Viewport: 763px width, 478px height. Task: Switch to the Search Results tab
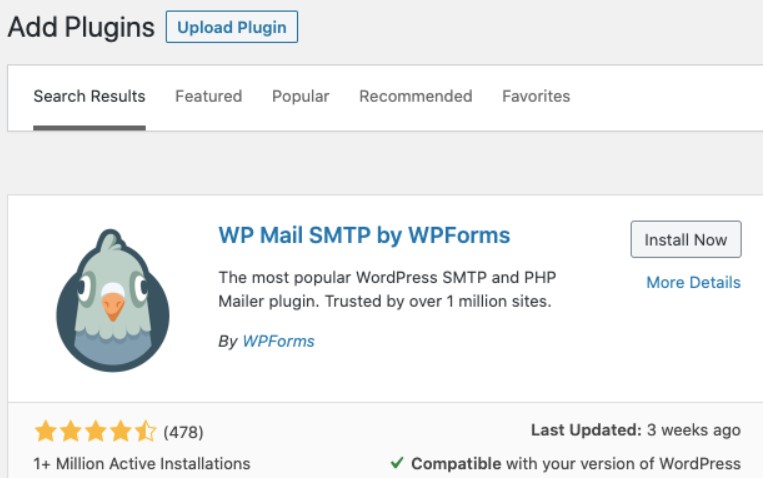point(89,97)
